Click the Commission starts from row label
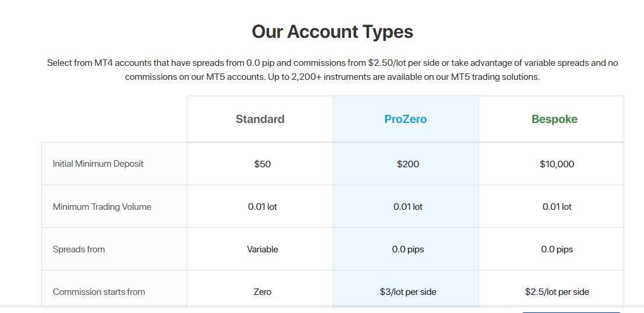This screenshot has height=313, width=644. (x=98, y=291)
